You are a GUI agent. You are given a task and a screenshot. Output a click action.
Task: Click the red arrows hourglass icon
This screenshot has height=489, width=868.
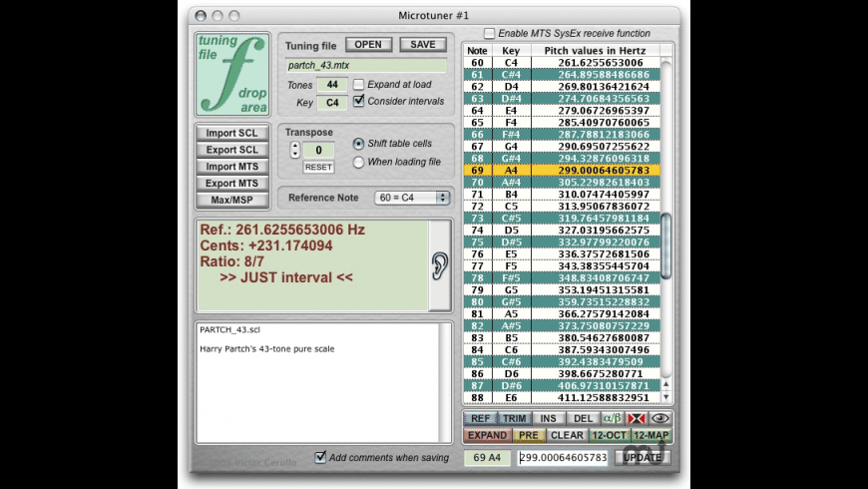point(637,419)
